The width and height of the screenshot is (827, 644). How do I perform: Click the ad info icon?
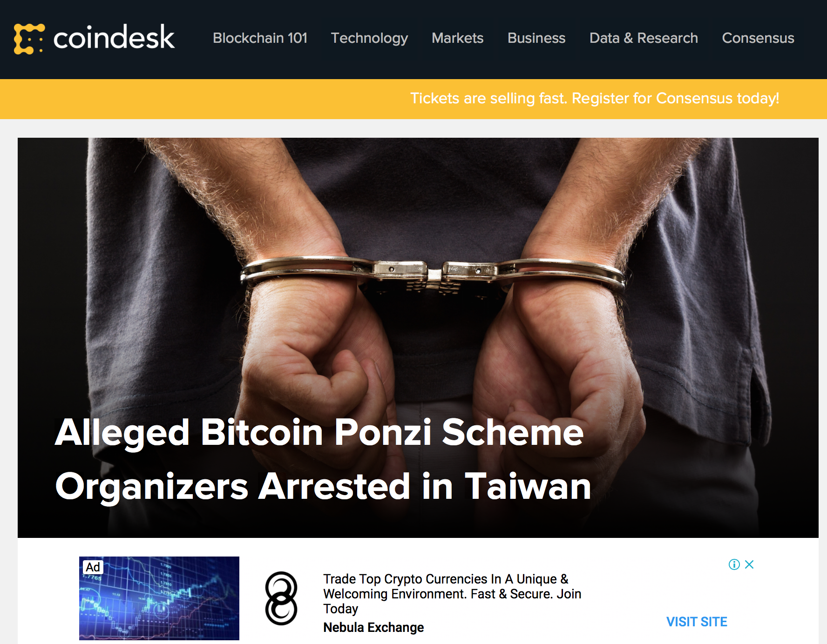tap(734, 564)
